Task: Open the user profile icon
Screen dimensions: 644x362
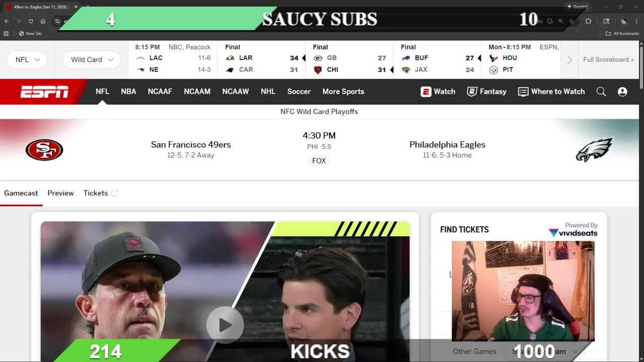Action: click(622, 92)
